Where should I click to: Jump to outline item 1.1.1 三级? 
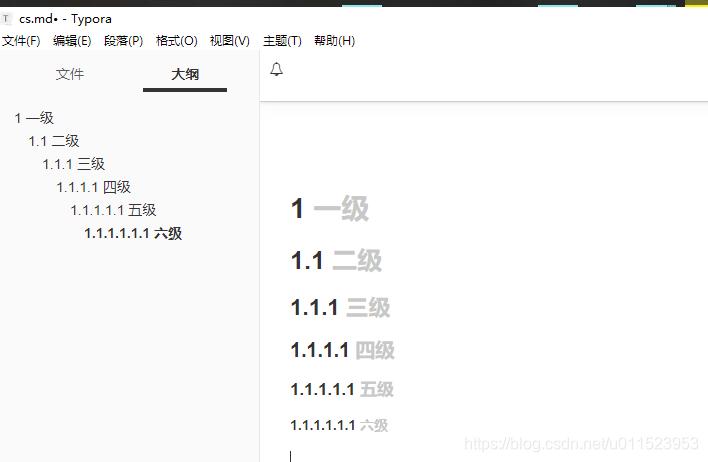tap(74, 164)
